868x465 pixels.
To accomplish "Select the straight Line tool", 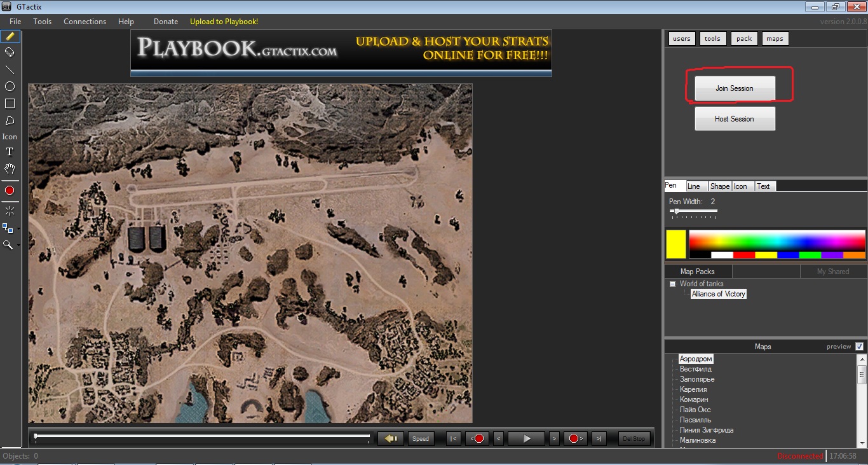I will point(10,69).
